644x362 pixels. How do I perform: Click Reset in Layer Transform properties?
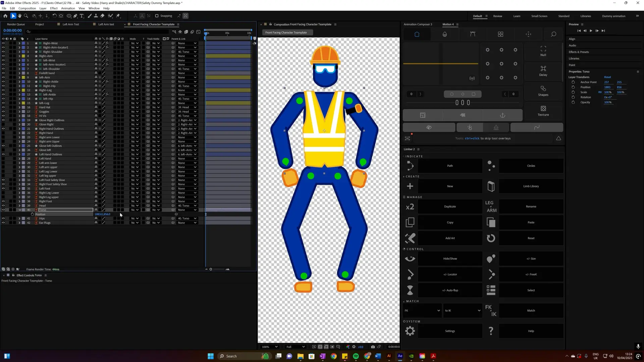pyautogui.click(x=607, y=77)
